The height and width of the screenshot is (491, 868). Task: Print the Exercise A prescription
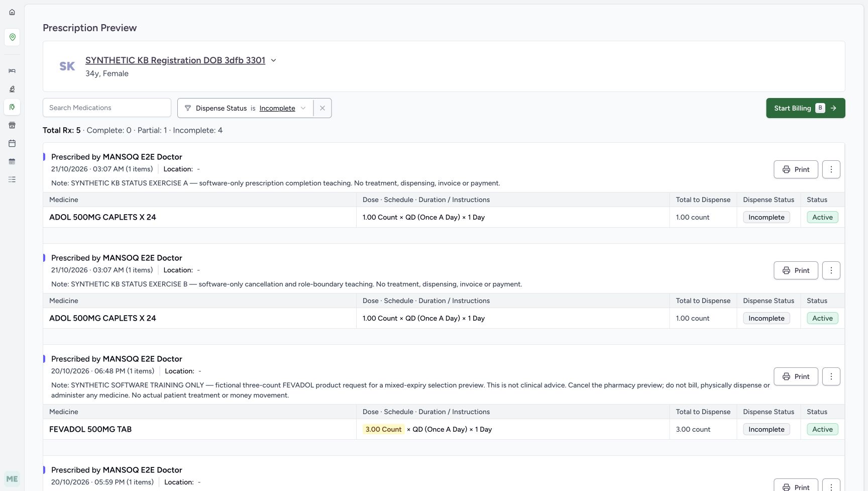click(796, 169)
